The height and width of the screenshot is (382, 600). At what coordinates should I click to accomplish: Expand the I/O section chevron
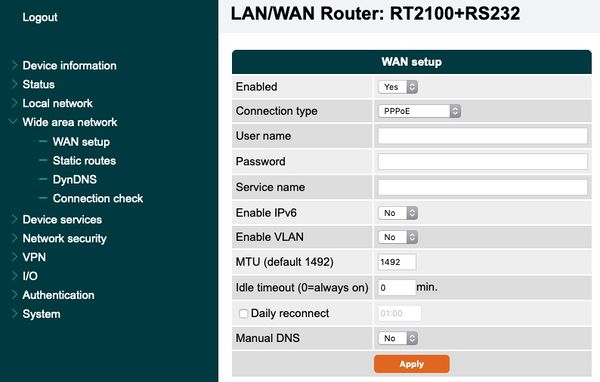click(14, 276)
